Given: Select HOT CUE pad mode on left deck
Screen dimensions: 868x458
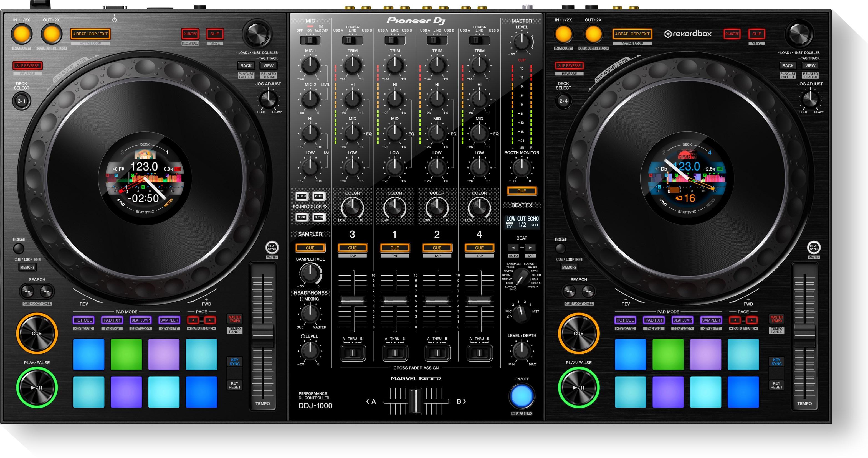Looking at the screenshot, I should (x=83, y=320).
